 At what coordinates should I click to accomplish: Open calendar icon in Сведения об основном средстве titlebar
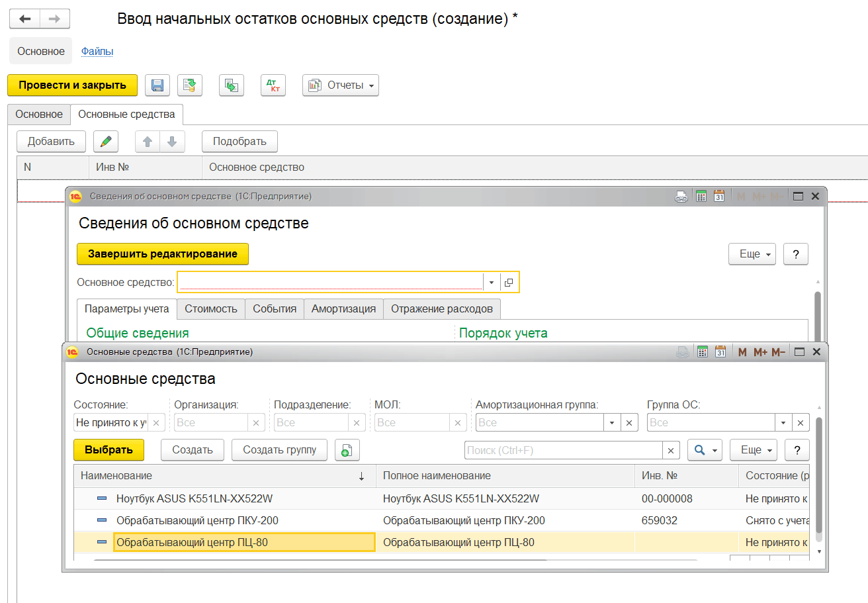pos(719,196)
